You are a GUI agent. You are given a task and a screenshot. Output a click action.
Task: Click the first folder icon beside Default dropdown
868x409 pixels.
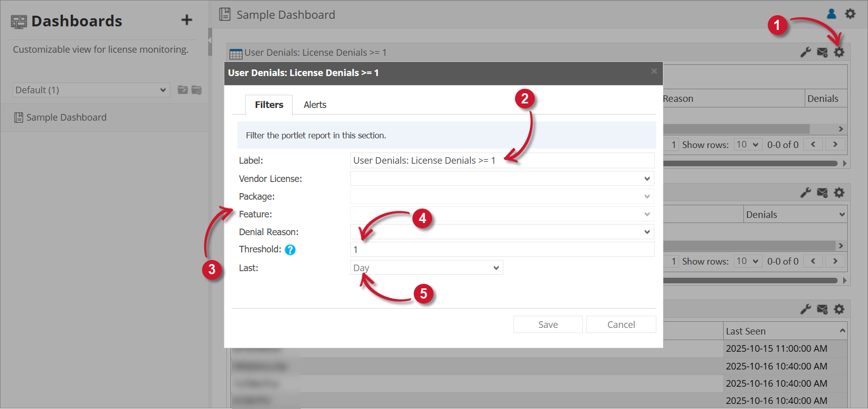[183, 90]
